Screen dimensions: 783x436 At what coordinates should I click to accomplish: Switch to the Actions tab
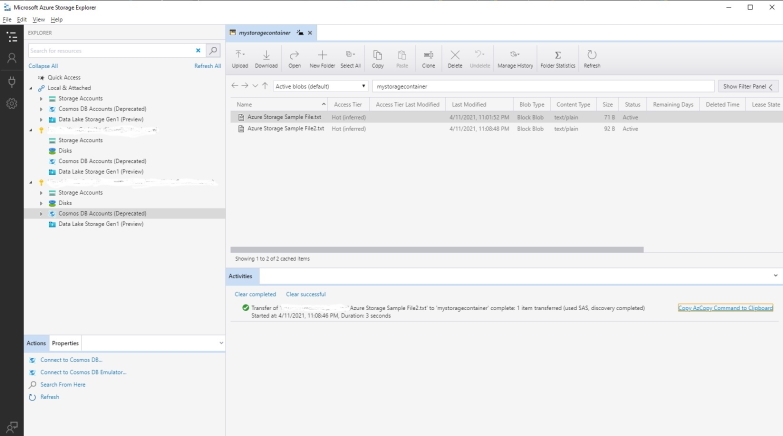point(36,343)
